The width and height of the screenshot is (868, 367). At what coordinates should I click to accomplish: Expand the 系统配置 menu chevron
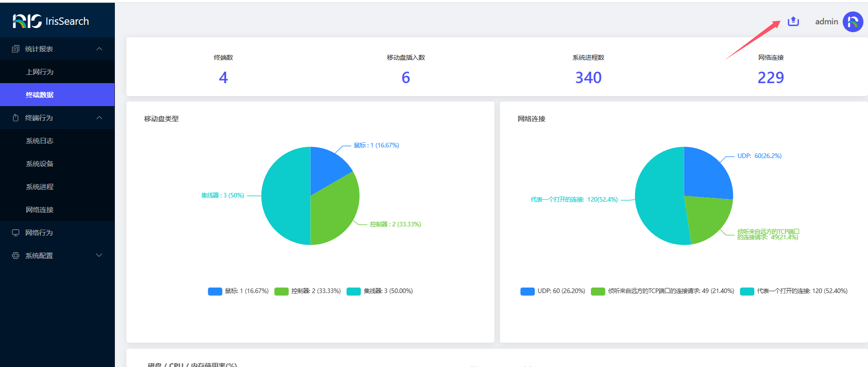(99, 255)
